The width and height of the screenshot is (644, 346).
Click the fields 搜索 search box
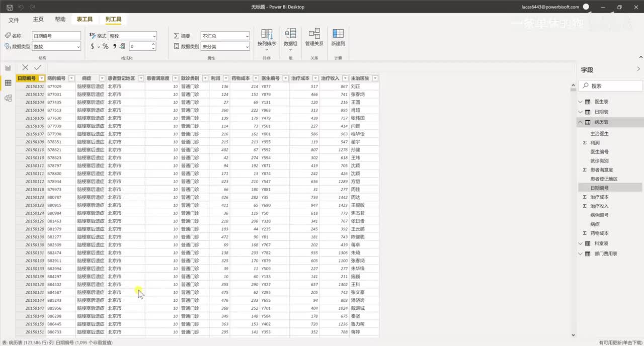[x=609, y=86]
